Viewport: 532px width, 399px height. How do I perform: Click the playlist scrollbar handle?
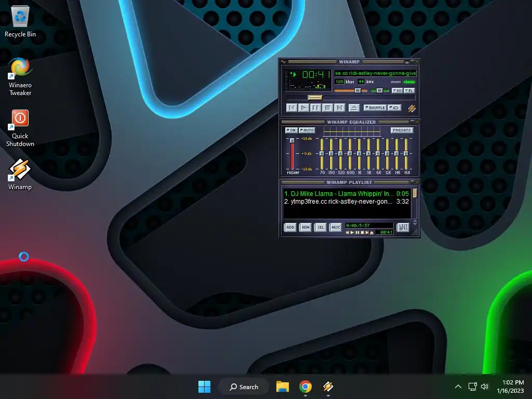pyautogui.click(x=415, y=193)
